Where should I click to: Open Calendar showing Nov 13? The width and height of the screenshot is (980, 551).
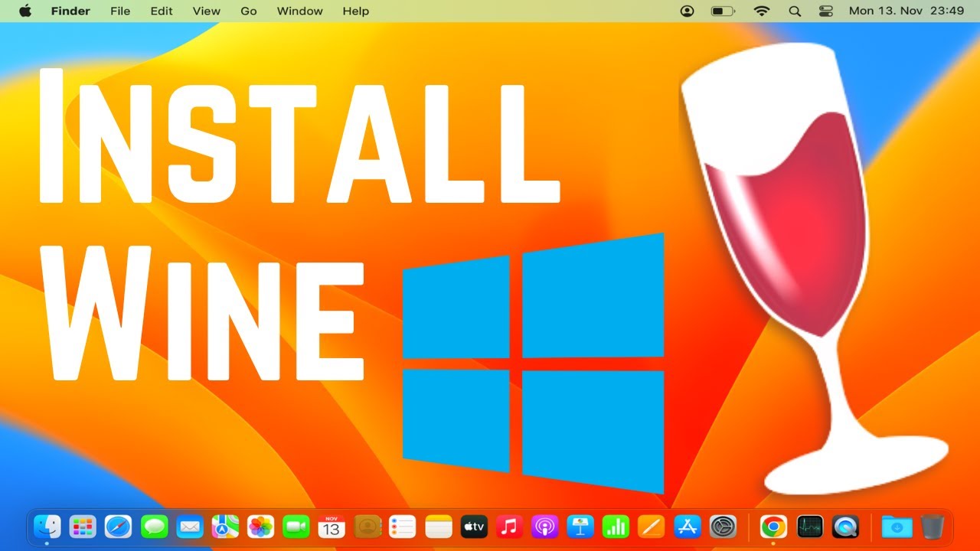[332, 527]
